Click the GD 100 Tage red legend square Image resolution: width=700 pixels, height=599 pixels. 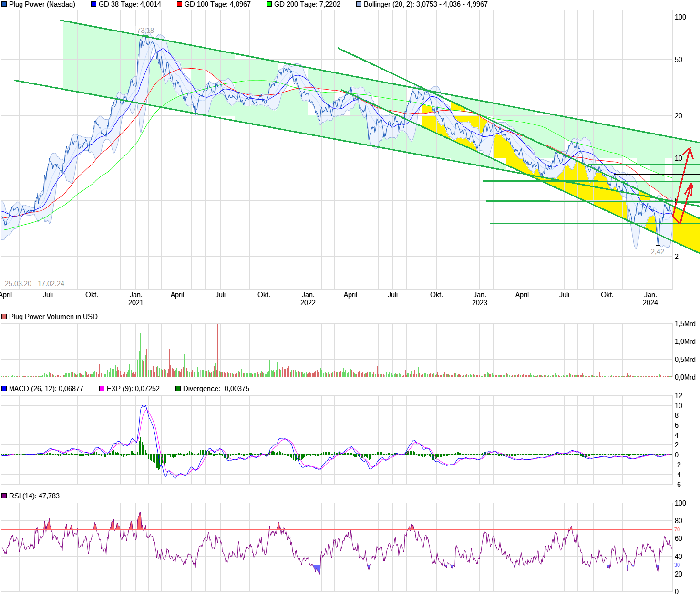(x=180, y=4)
